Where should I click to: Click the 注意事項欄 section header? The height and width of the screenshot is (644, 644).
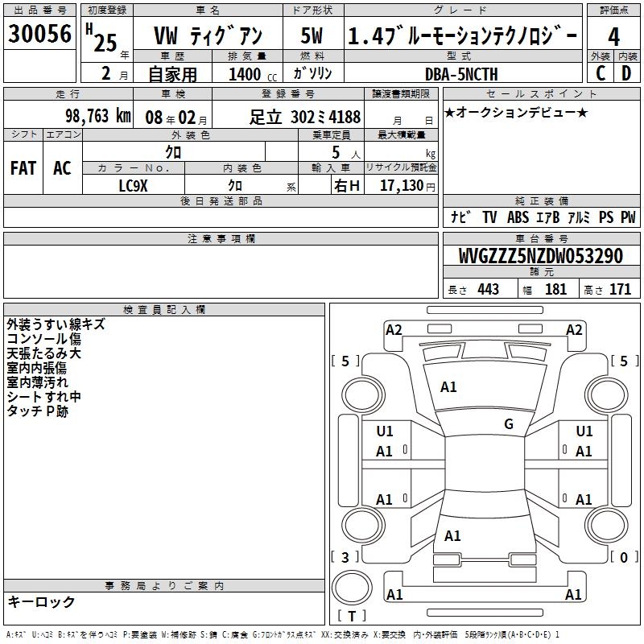point(221,238)
